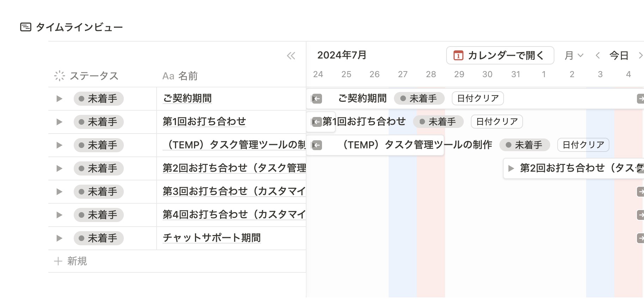This screenshot has height=308, width=644.
Task: Click 日付クリア on the 第1回お打ち合わせ bar
Action: point(497,122)
